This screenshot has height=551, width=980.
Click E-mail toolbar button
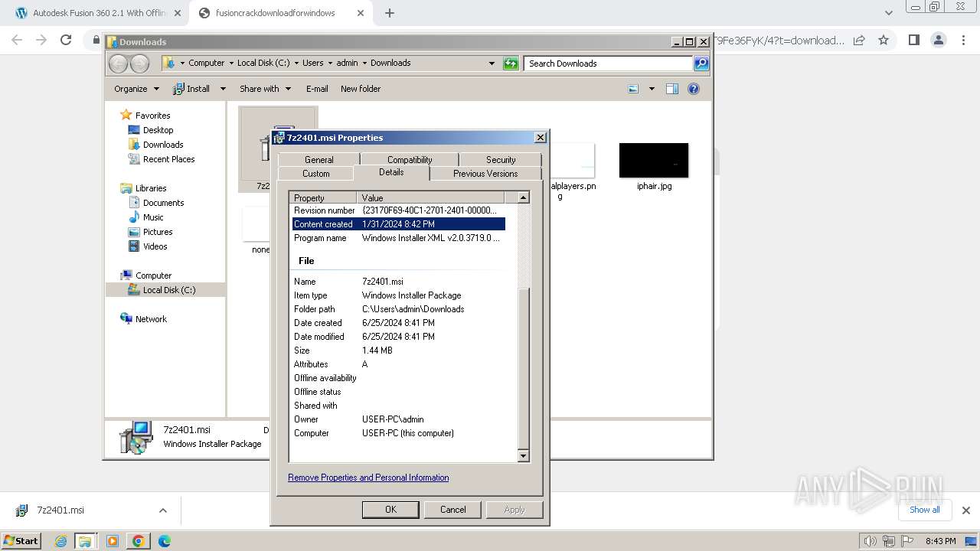click(x=317, y=89)
